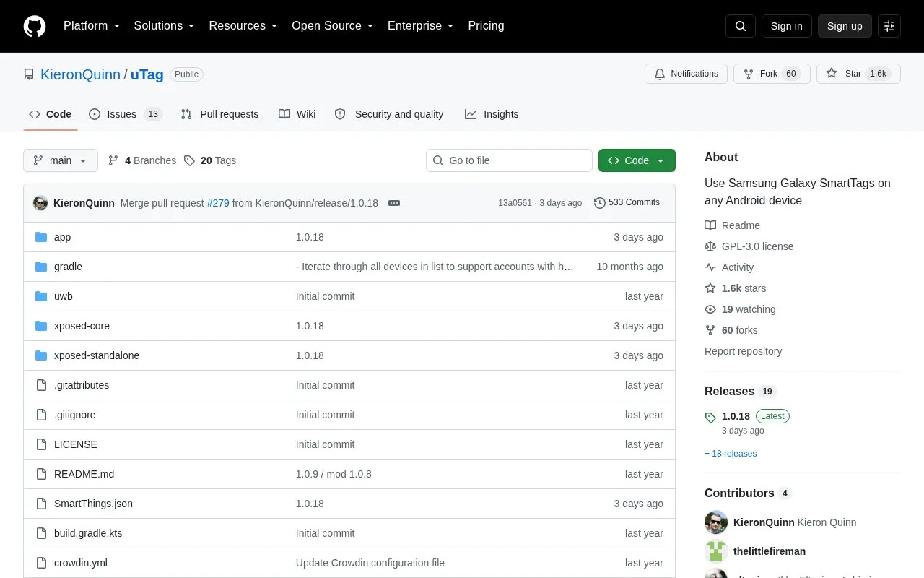Open the uTag repository name link
The width and height of the screenshot is (924, 578).
point(147,74)
